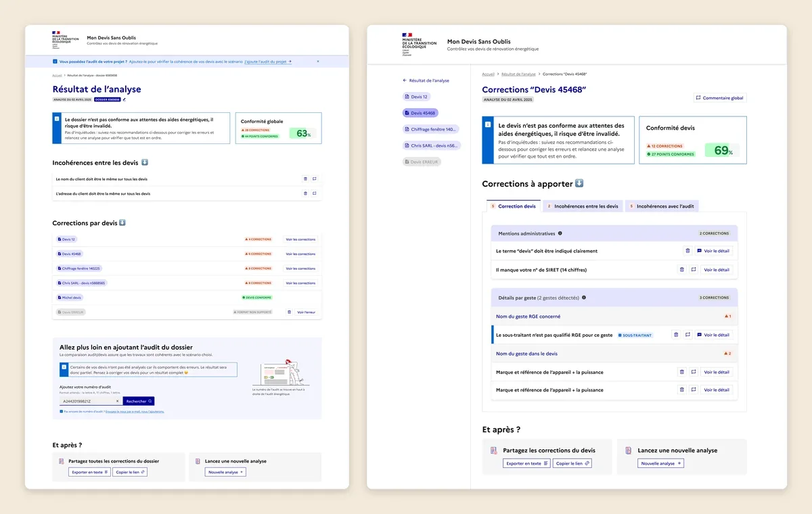
Task: Open the 'Incohérences avec l'audit' tab
Action: [661, 206]
